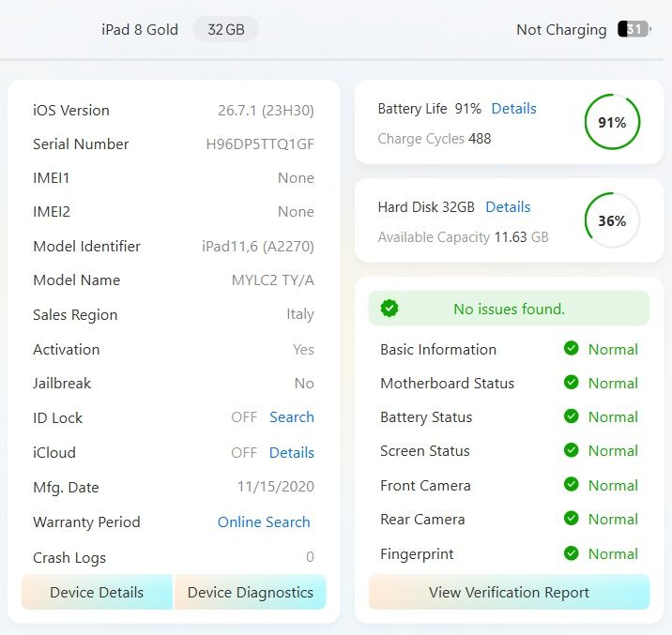Select model identifier iPad11,6 (A2270)
672x635 pixels.
(x=258, y=247)
